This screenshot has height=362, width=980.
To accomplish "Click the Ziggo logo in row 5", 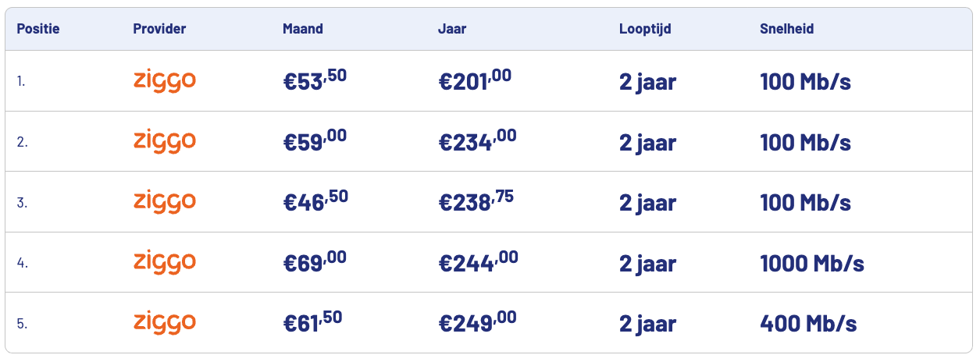I will 164,322.
